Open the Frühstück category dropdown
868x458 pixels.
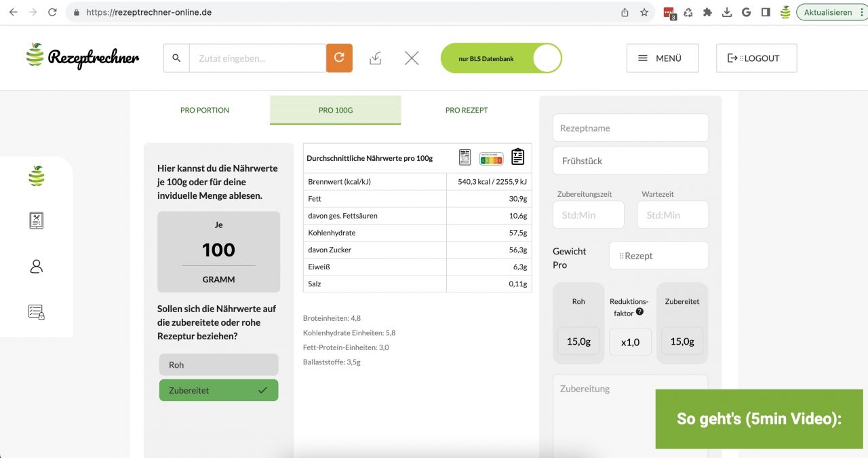pyautogui.click(x=630, y=161)
